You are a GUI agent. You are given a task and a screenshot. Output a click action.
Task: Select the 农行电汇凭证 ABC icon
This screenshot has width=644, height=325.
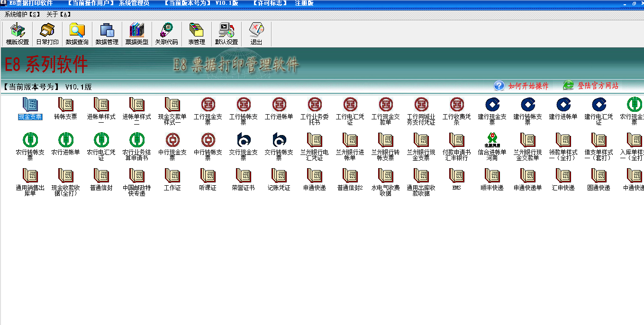(x=101, y=146)
